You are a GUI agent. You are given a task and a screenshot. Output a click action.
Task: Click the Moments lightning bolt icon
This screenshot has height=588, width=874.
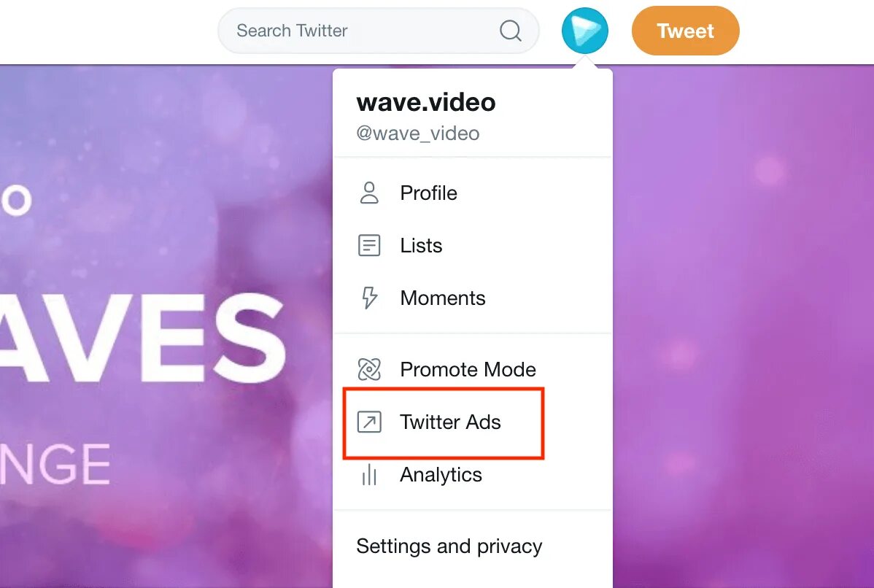pyautogui.click(x=369, y=298)
